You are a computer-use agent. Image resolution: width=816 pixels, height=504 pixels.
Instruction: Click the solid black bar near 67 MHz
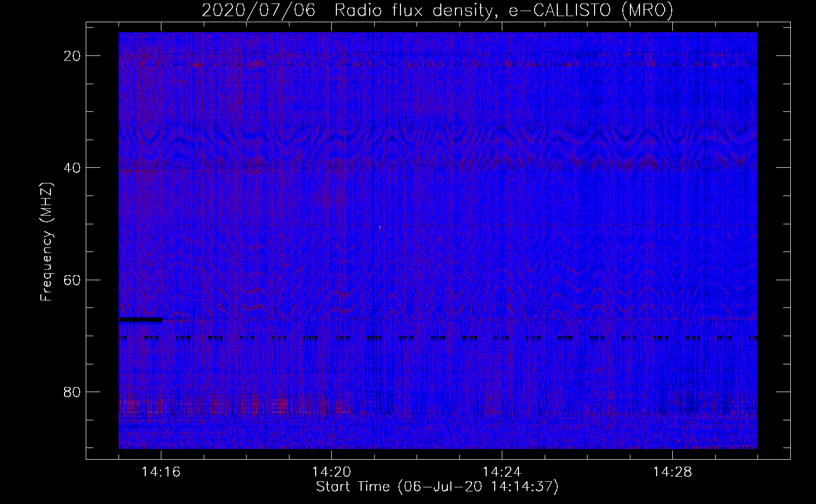[141, 319]
